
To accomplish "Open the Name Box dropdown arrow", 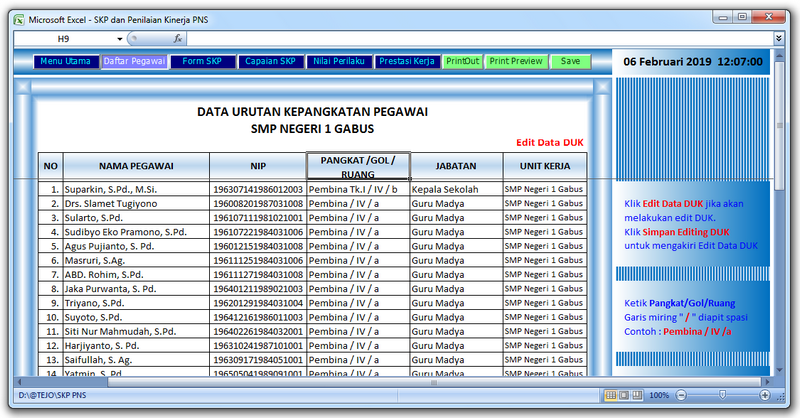I will 120,39.
